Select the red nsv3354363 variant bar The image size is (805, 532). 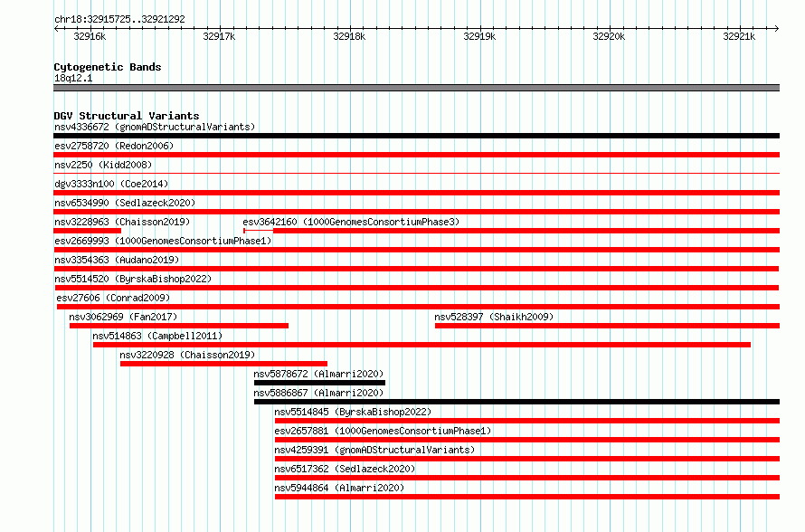click(x=416, y=269)
